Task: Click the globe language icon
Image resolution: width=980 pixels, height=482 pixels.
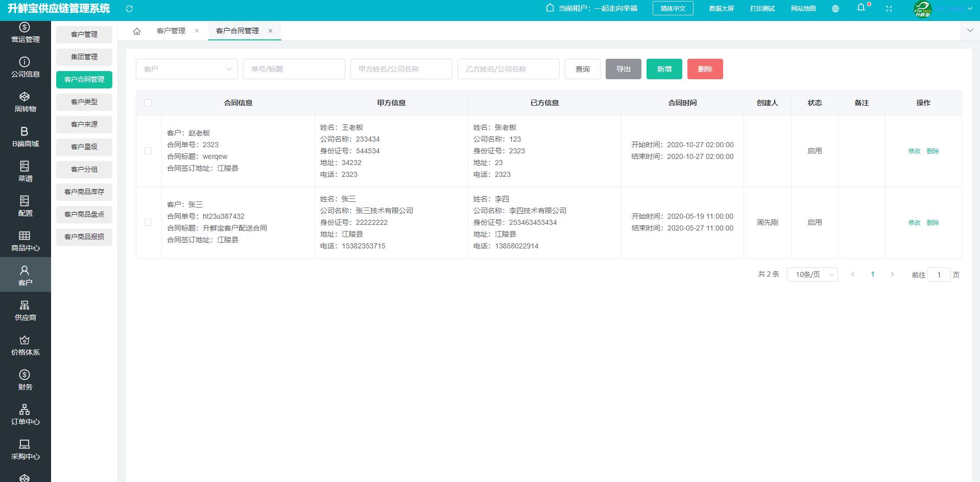Action: [x=835, y=9]
